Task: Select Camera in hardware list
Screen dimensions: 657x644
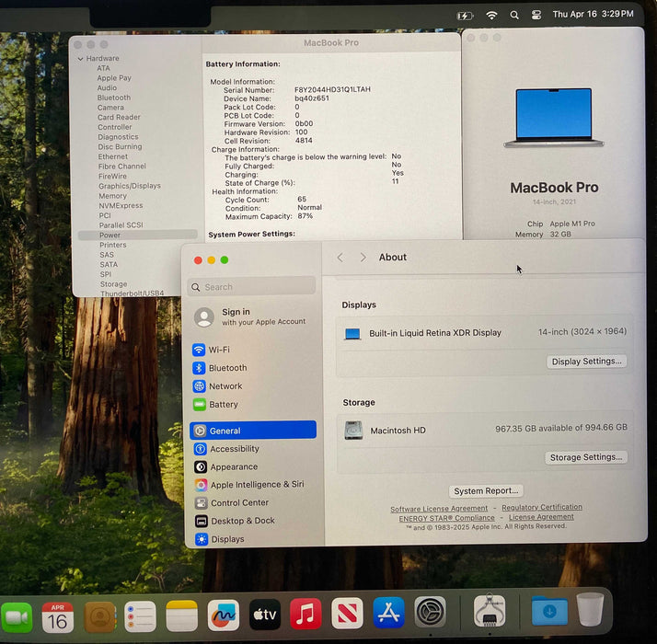Action: (110, 108)
